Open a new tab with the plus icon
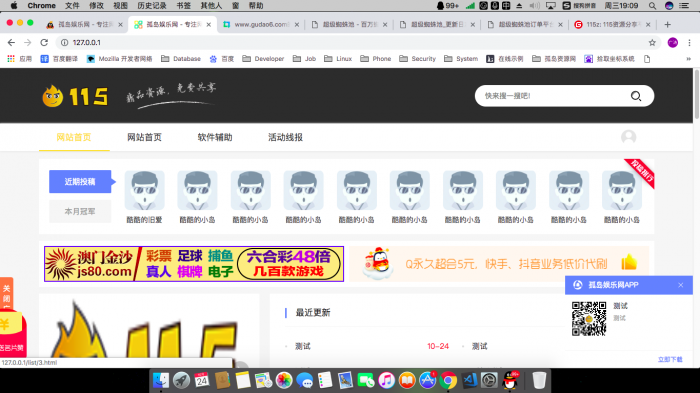 tap(667, 25)
